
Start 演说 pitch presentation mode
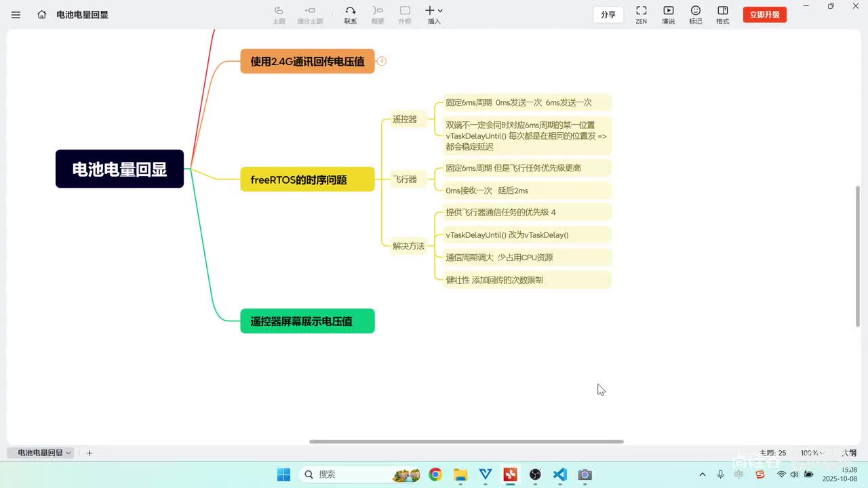pos(669,15)
